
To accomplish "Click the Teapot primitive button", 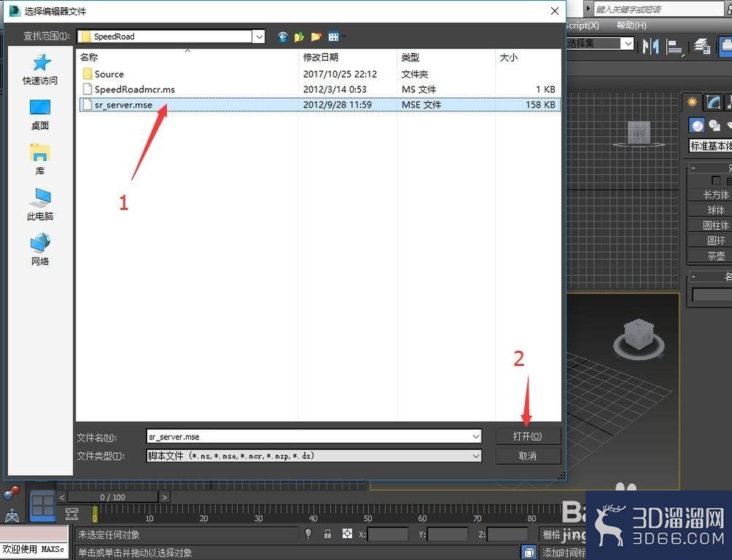I will [x=710, y=256].
